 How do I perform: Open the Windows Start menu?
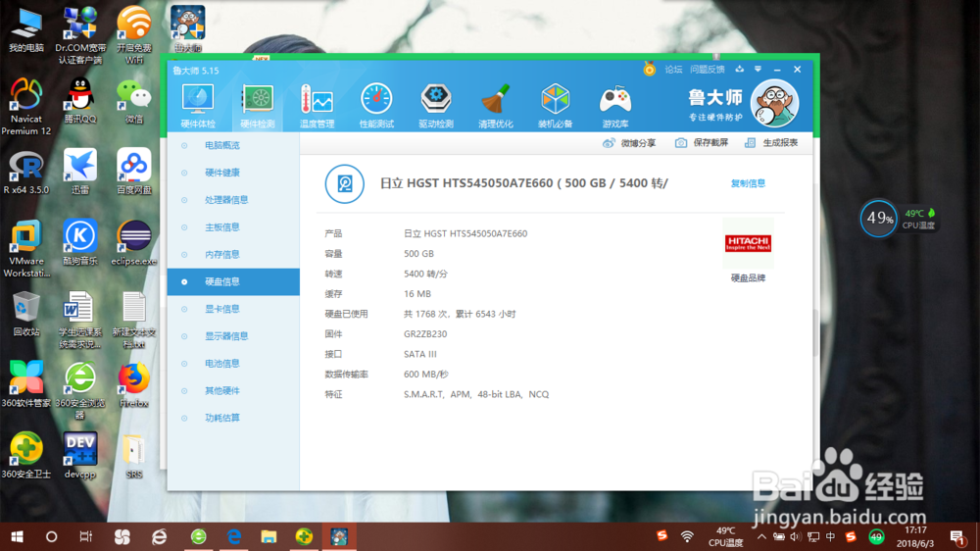point(18,536)
